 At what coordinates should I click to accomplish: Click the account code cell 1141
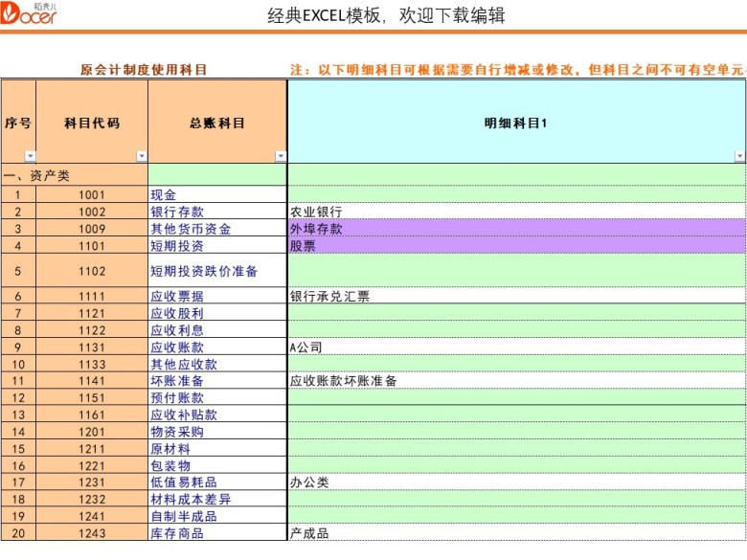pyautogui.click(x=92, y=381)
